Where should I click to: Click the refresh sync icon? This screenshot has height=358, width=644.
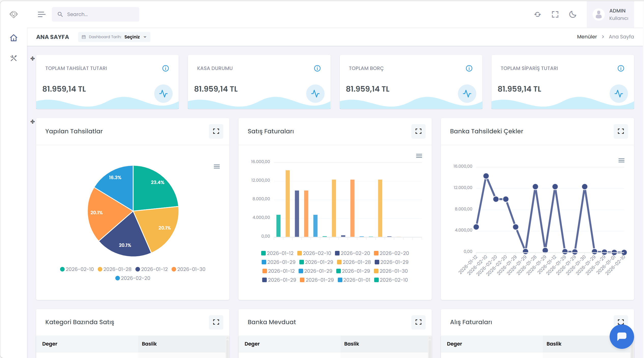tap(537, 15)
